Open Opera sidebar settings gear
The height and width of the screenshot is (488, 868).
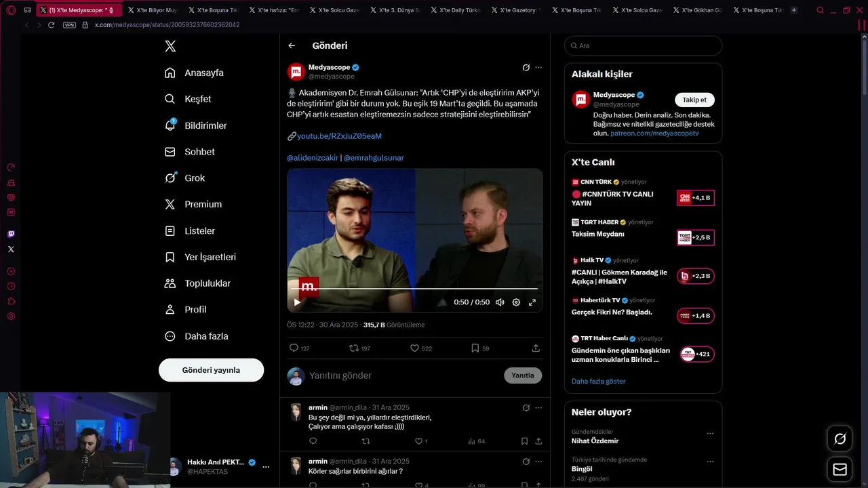11,316
